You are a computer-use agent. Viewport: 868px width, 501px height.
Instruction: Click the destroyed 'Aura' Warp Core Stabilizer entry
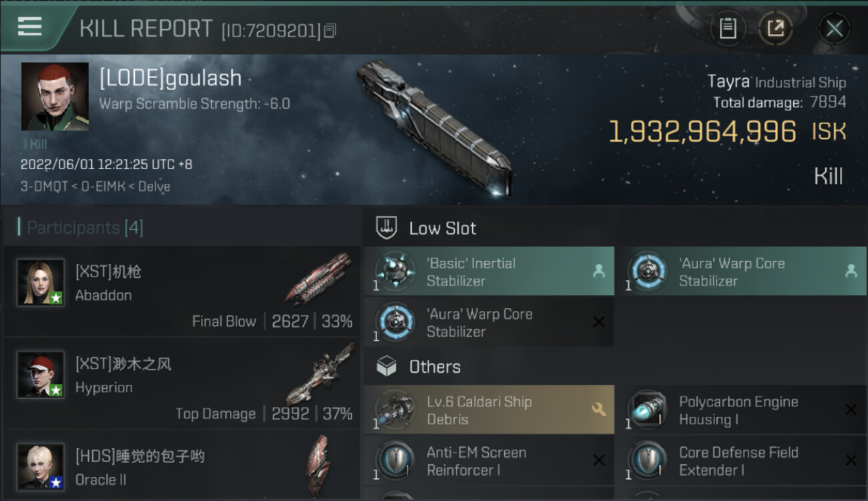point(489,322)
